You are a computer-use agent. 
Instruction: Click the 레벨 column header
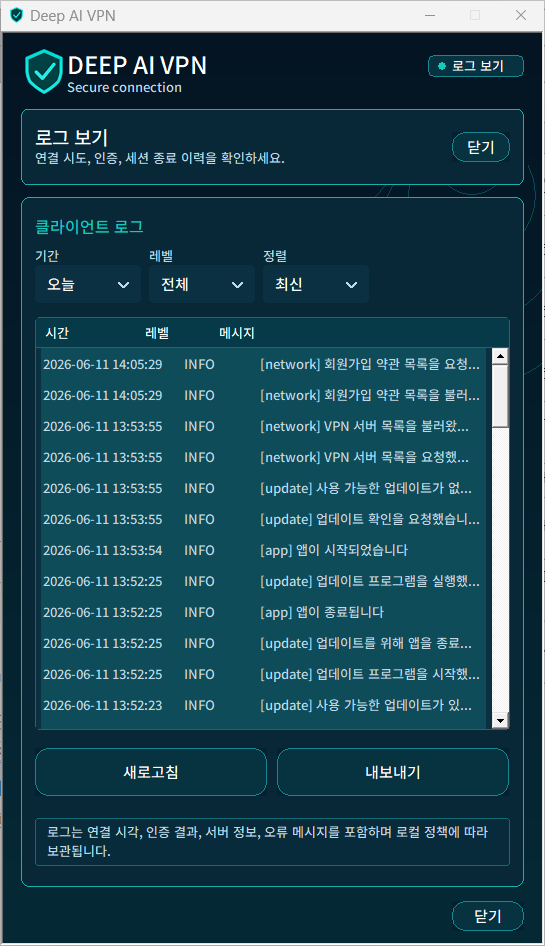coord(157,333)
